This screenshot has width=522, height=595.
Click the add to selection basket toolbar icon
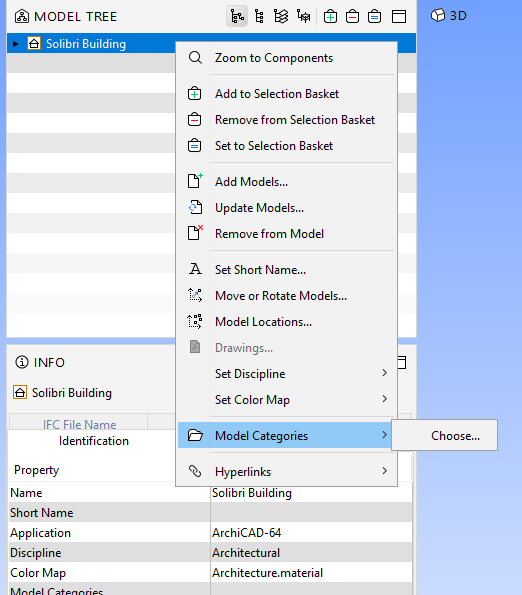[330, 16]
